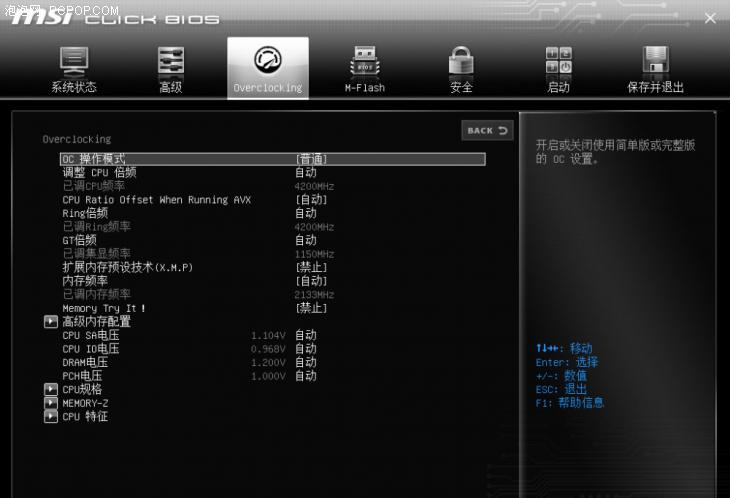This screenshot has height=498, width=730.
Task: Edit the CPU IO电压 value 自动
Action: (x=306, y=349)
